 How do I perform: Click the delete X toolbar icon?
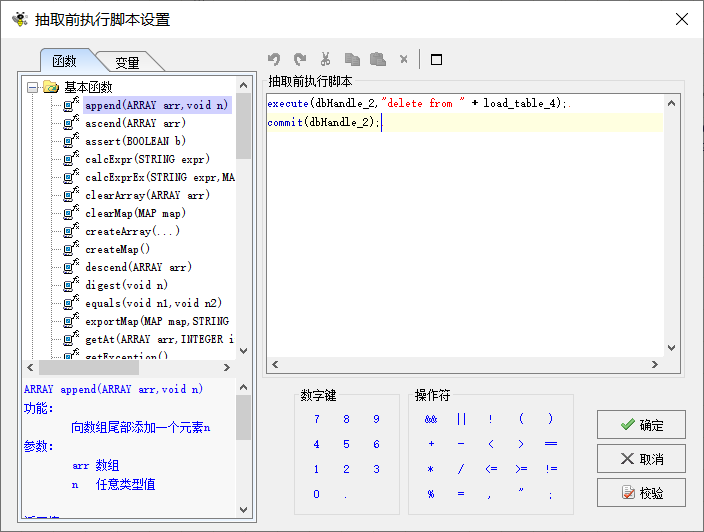click(x=404, y=59)
